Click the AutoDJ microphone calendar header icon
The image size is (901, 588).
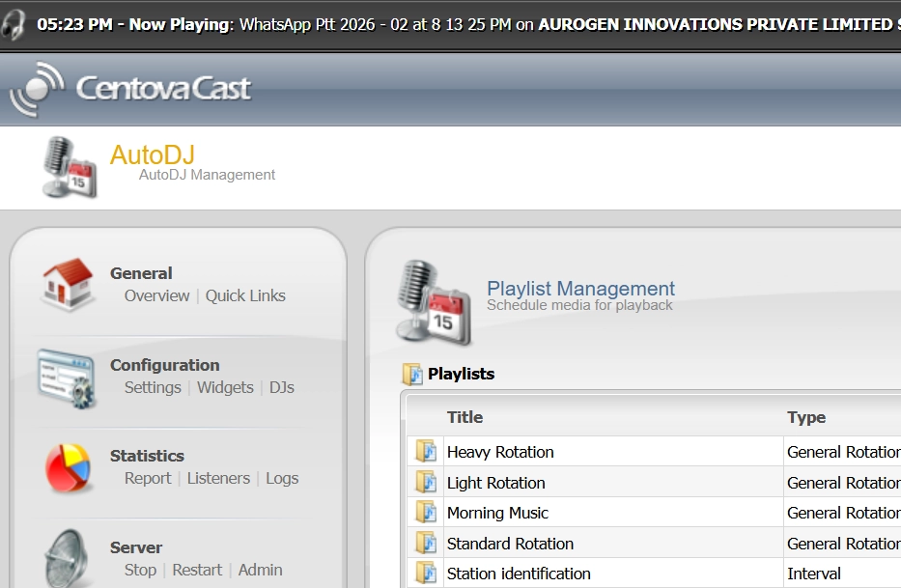pos(70,167)
